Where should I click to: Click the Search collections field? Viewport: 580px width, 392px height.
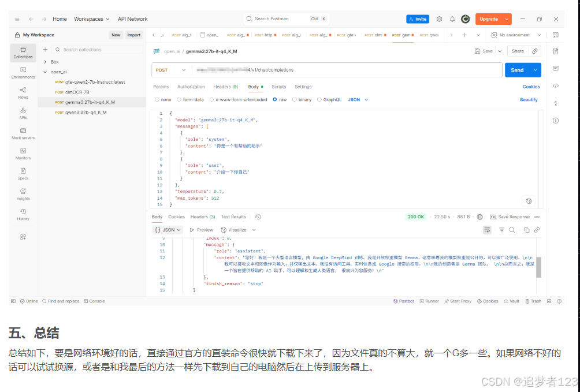[x=98, y=50]
